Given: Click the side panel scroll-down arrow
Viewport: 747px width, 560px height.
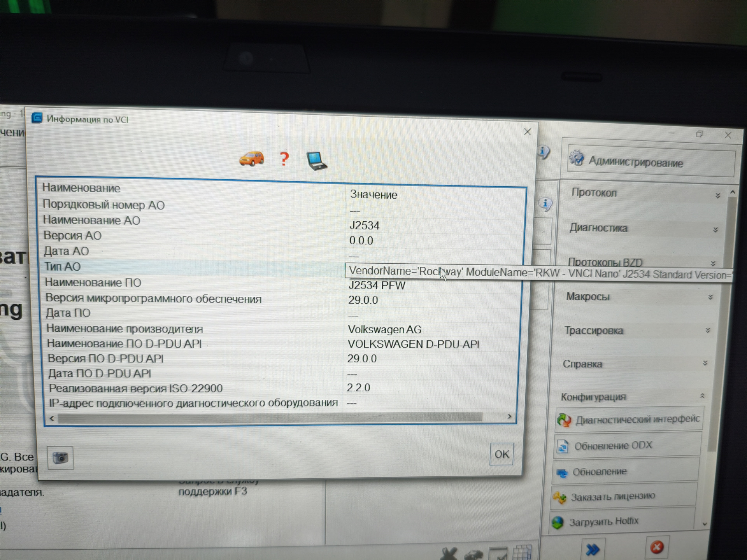Looking at the screenshot, I should 705,524.
